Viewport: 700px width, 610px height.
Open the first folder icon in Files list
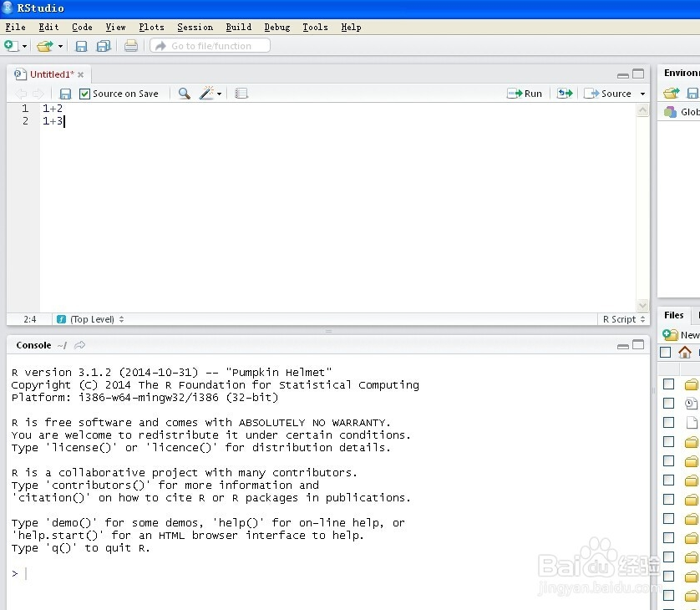coord(691,384)
